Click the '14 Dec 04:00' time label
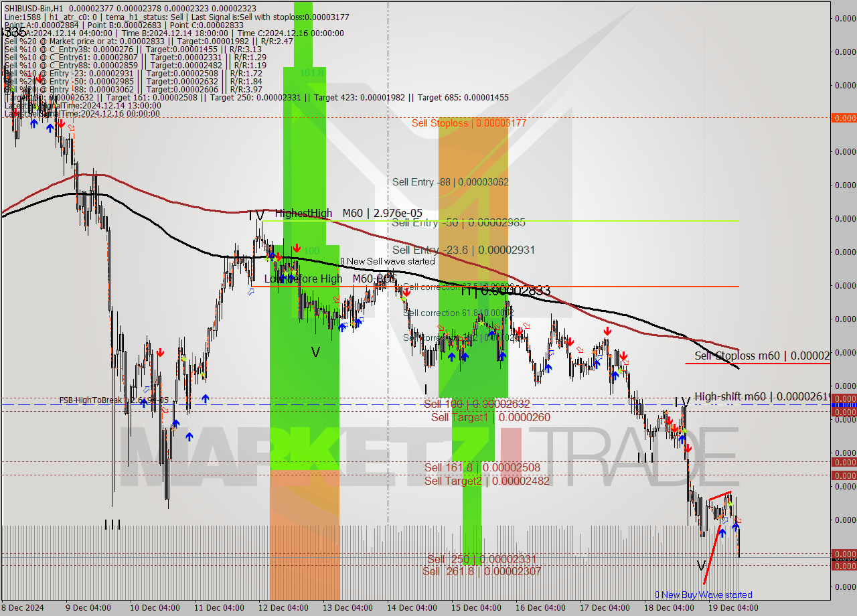The width and height of the screenshot is (857, 616). click(x=412, y=608)
